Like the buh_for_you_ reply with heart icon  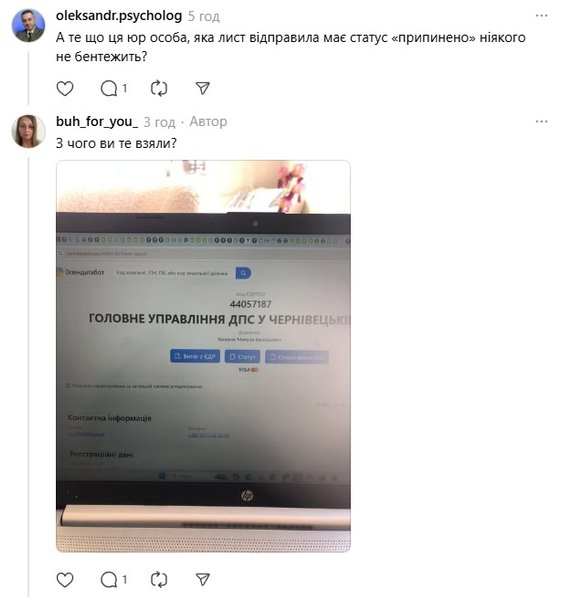65,580
